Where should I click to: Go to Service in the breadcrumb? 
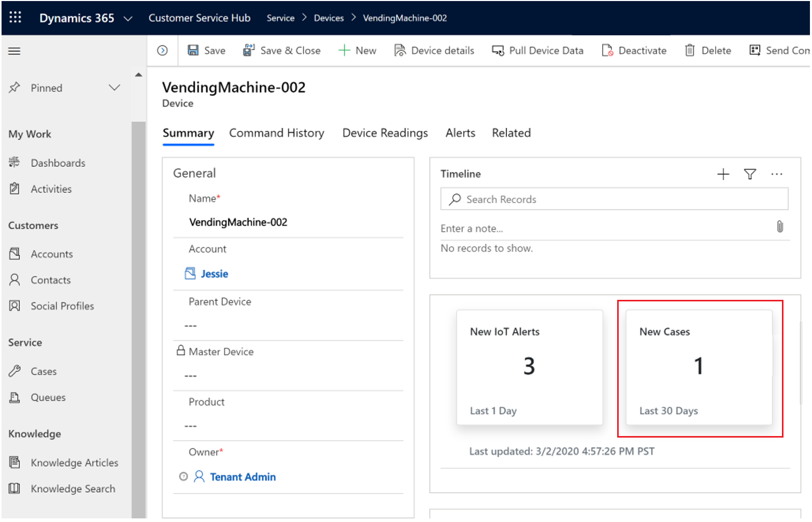280,18
